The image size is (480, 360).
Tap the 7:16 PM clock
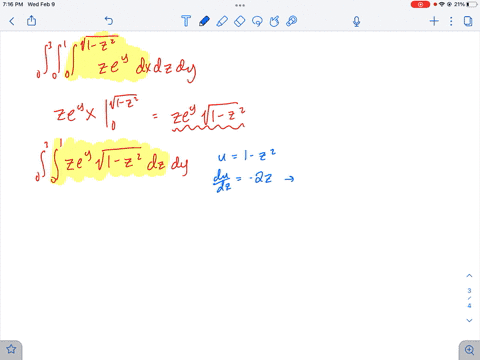pos(13,4)
